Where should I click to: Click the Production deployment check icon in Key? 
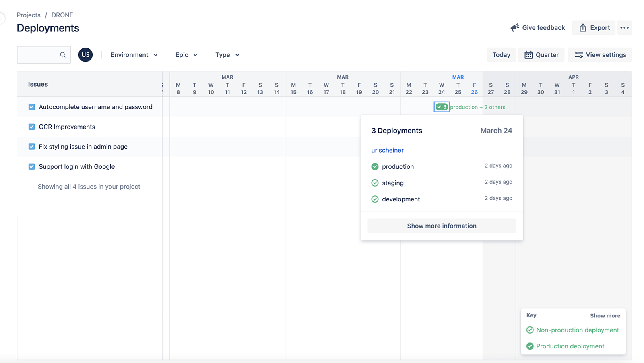tap(530, 346)
